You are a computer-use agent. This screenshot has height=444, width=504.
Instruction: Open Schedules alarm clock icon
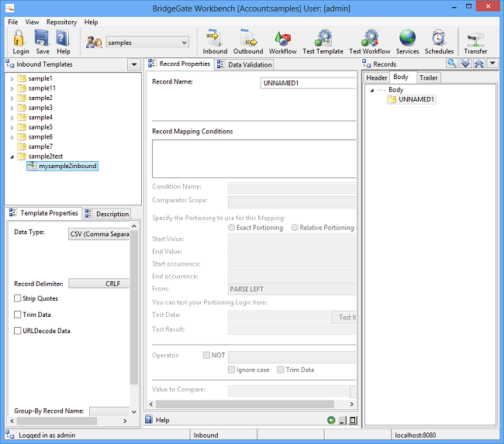(x=439, y=38)
